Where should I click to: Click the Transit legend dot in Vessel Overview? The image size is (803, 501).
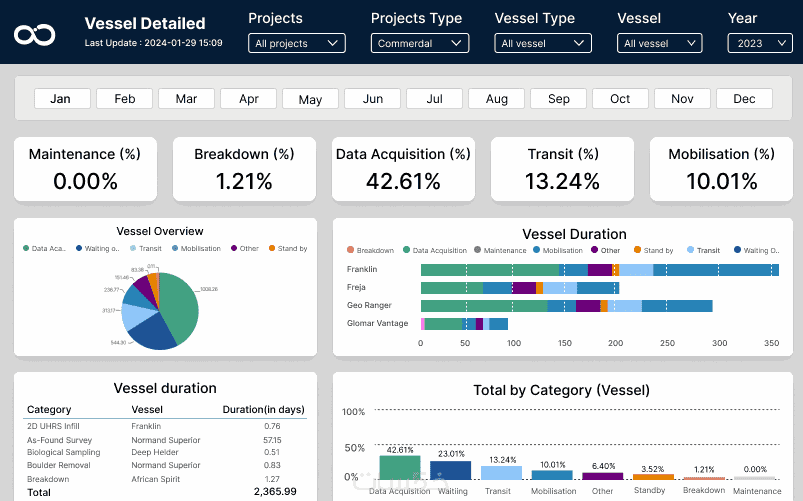(x=133, y=248)
